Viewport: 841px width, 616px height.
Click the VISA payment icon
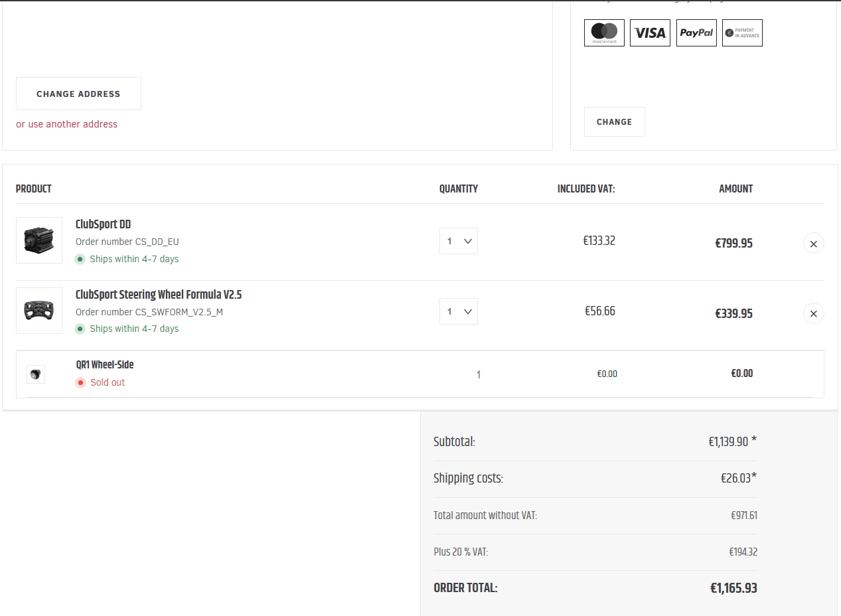tap(650, 33)
